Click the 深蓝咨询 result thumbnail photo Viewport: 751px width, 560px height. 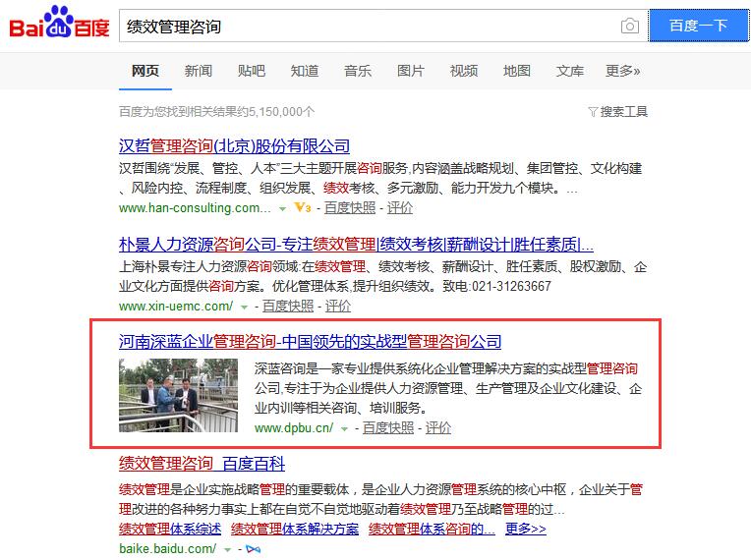pos(178,396)
